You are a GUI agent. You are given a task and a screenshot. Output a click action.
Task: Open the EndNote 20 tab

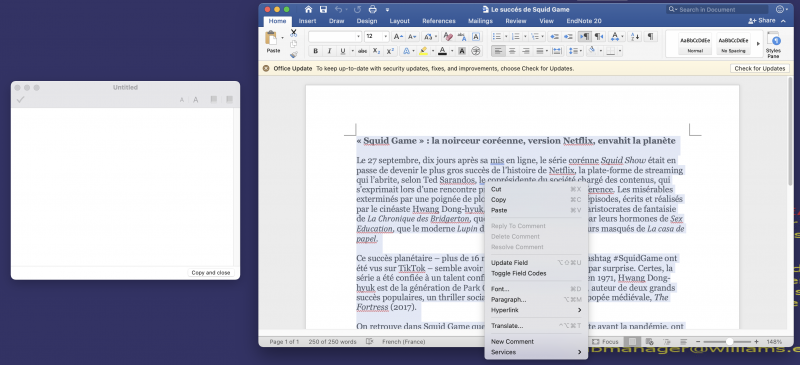coord(584,21)
